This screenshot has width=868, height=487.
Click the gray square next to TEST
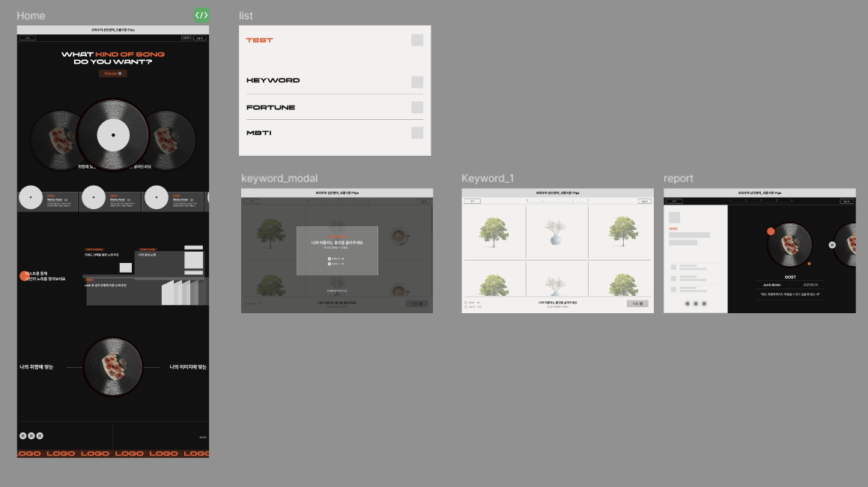(x=417, y=40)
